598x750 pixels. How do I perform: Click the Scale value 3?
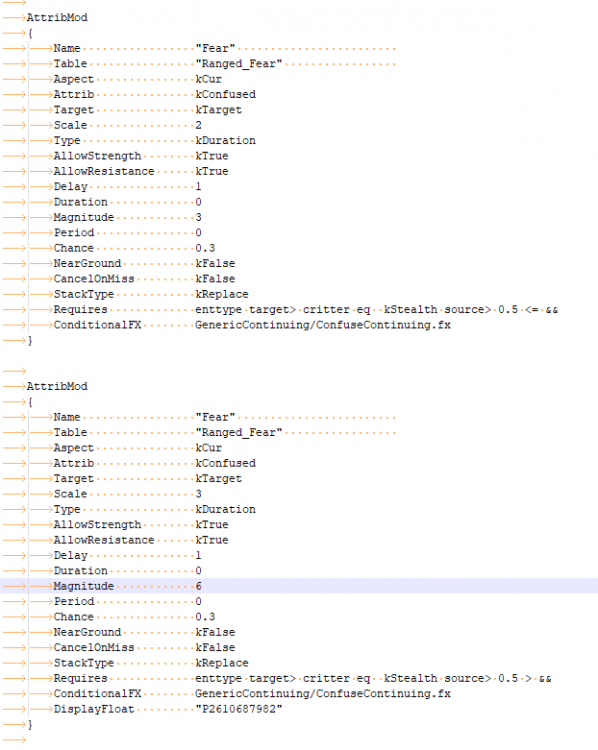coord(199,494)
